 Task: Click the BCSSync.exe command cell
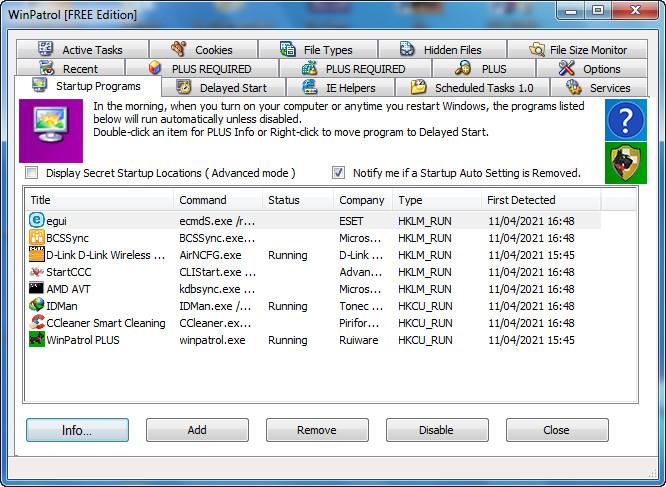(x=217, y=238)
